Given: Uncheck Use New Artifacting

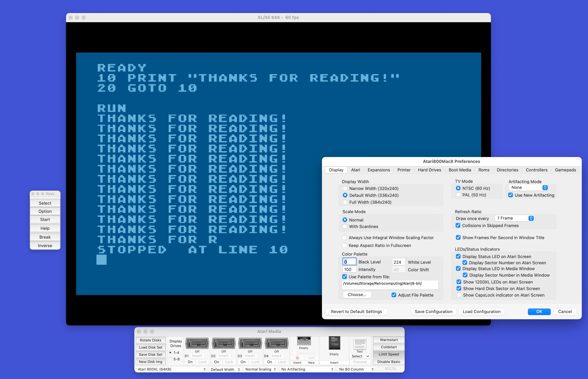Looking at the screenshot, I should pyautogui.click(x=511, y=195).
